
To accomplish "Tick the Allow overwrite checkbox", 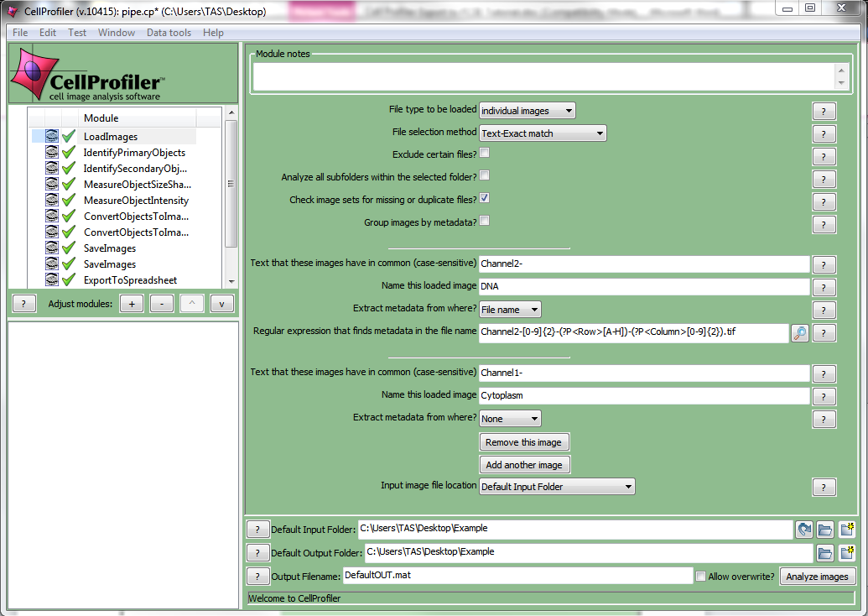I will point(701,576).
